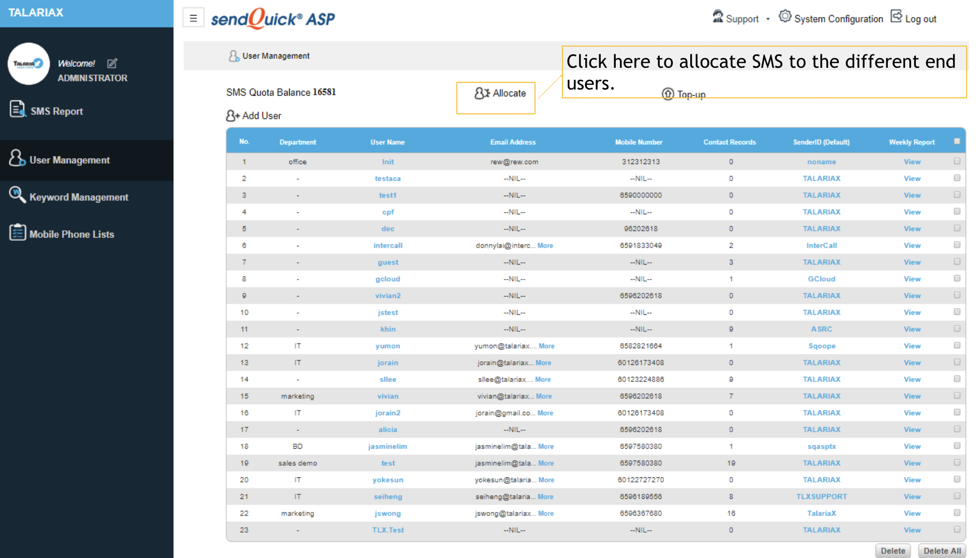
Task: Click the Allocate button label
Action: [x=509, y=93]
